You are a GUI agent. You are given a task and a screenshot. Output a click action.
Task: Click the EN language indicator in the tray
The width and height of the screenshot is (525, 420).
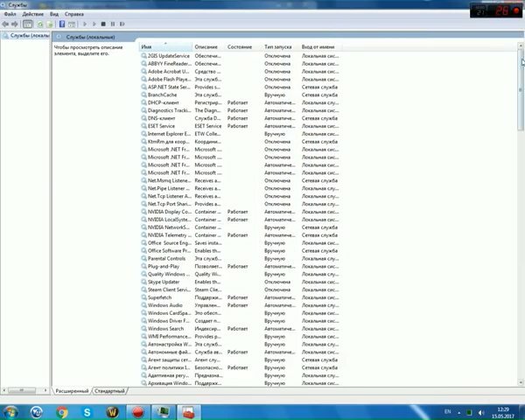pos(448,411)
